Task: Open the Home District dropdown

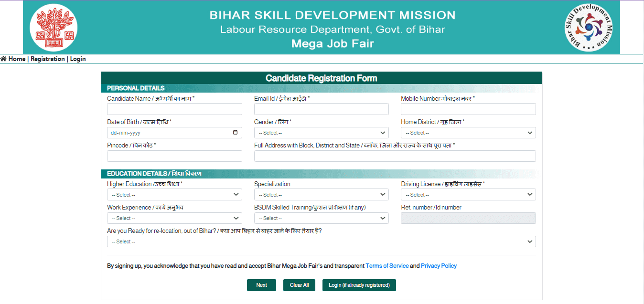Action: pos(468,133)
